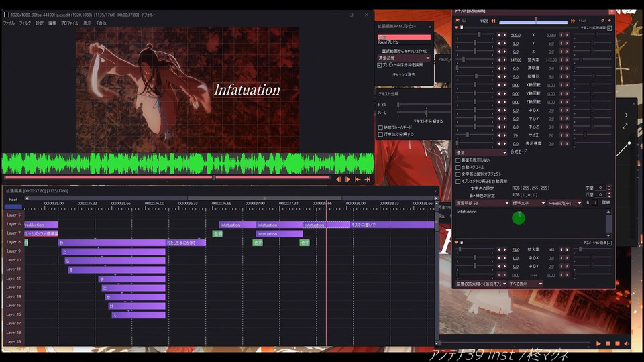Toggle italic I text style button

[595, 203]
